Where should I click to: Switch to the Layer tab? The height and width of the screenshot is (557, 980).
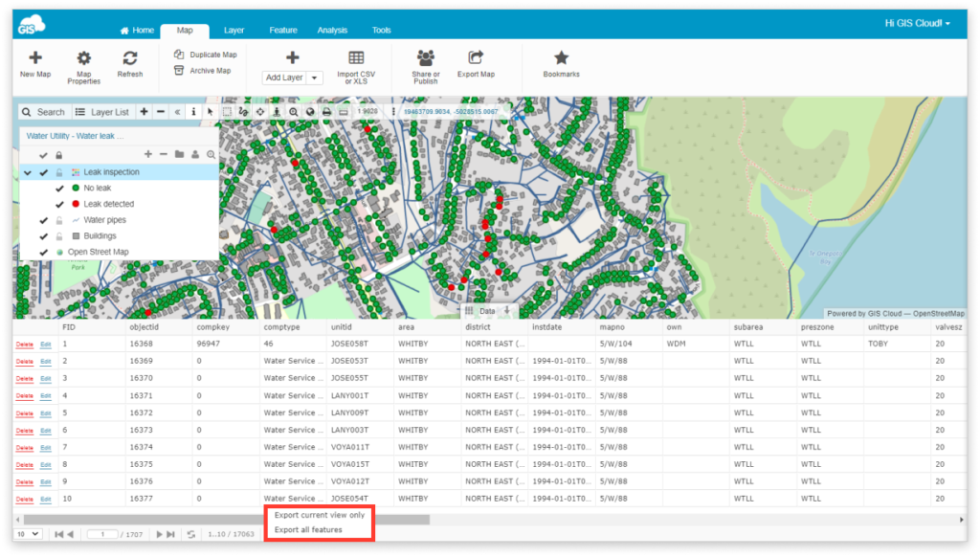[x=234, y=30]
